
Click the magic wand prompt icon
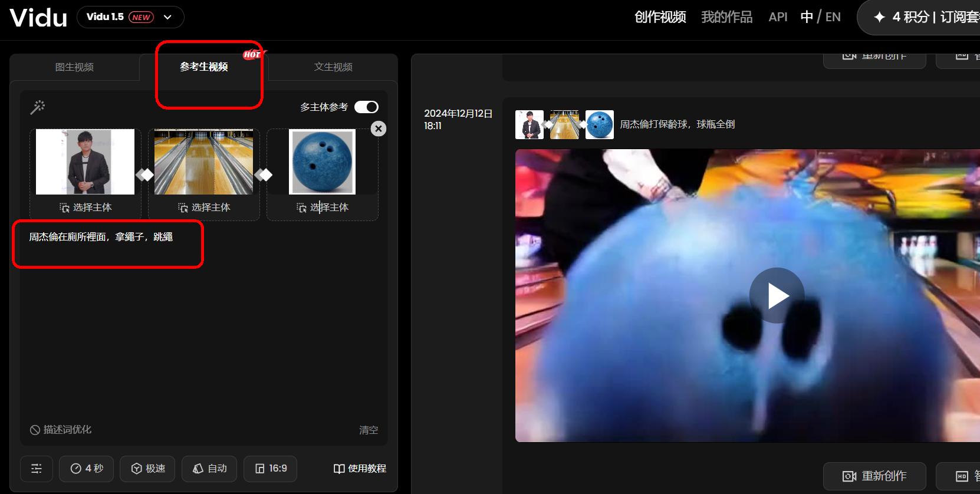tap(38, 107)
